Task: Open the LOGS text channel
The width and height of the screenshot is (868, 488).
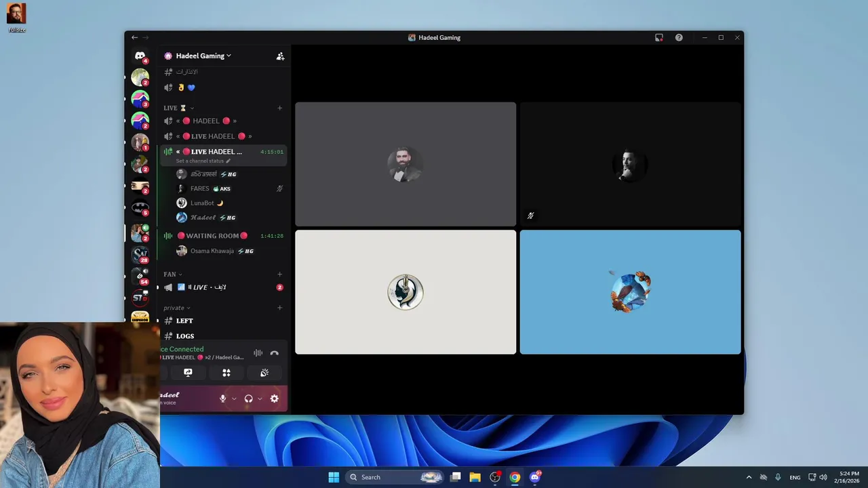Action: click(x=222, y=336)
